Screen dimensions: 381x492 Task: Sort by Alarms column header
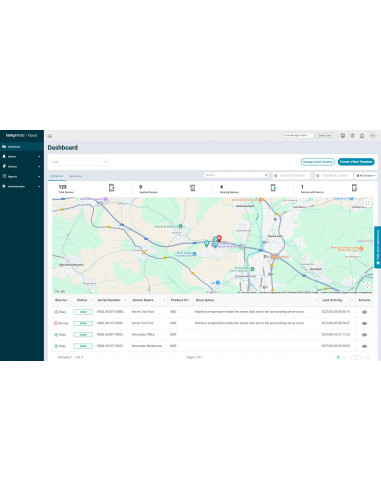61,300
